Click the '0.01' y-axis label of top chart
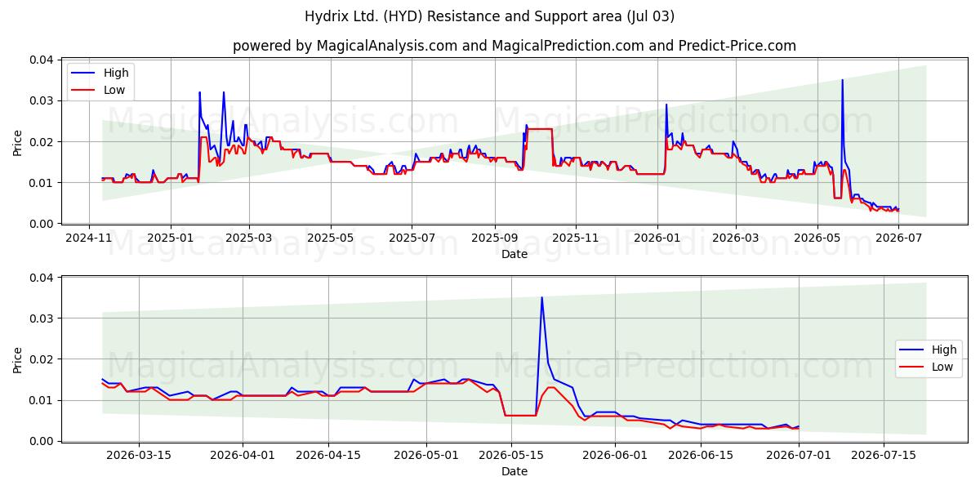Screen dimensions: 980x490 [x=42, y=182]
